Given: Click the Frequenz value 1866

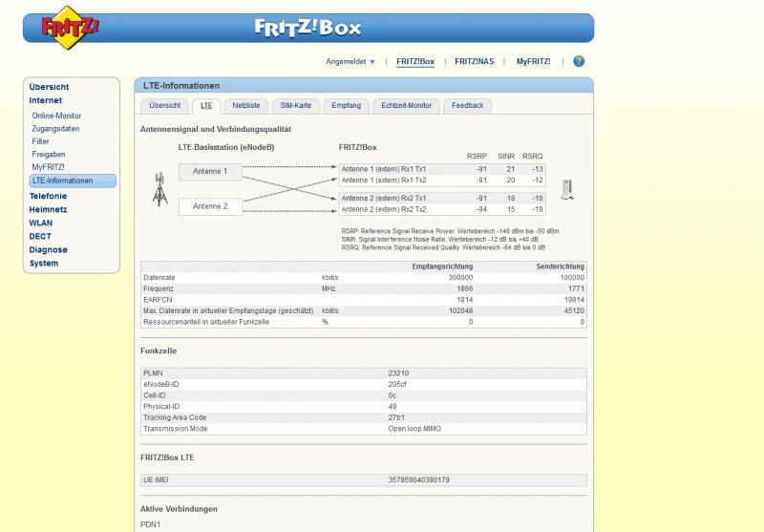Looking at the screenshot, I should 464,288.
